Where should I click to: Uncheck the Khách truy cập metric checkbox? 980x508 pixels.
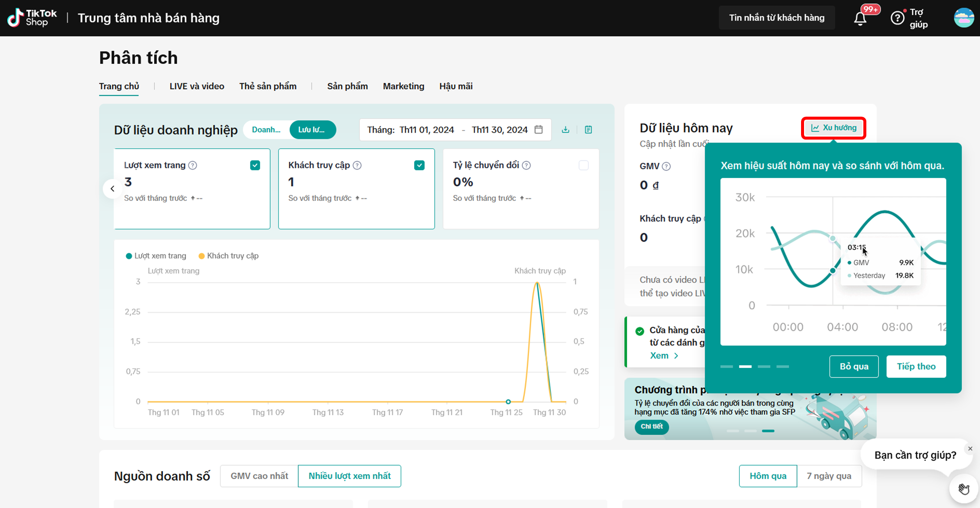419,166
